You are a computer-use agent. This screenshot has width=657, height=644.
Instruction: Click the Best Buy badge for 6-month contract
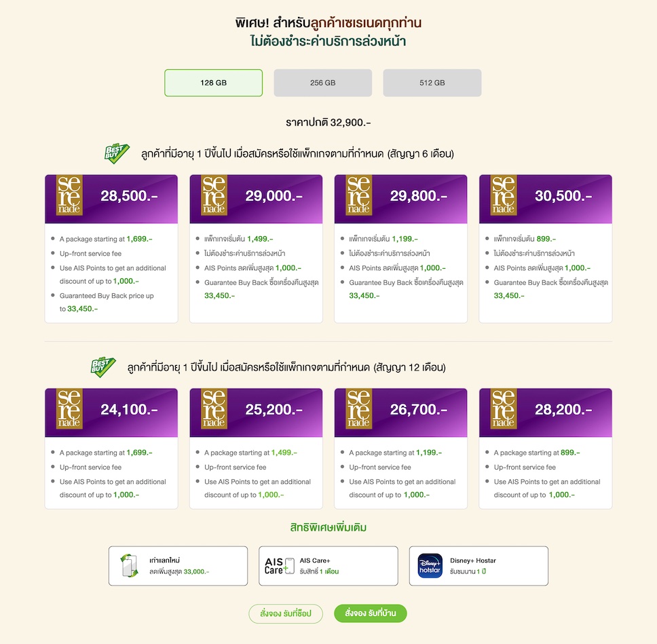click(x=116, y=153)
